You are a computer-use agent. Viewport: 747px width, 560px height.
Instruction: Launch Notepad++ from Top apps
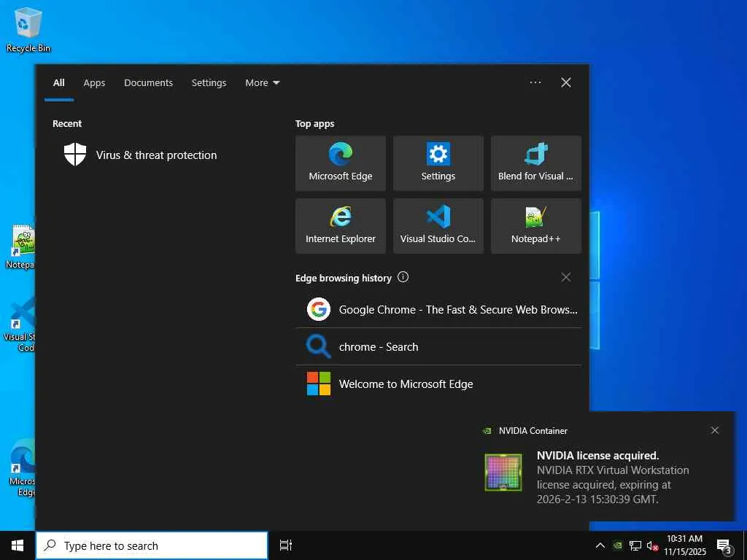click(535, 225)
